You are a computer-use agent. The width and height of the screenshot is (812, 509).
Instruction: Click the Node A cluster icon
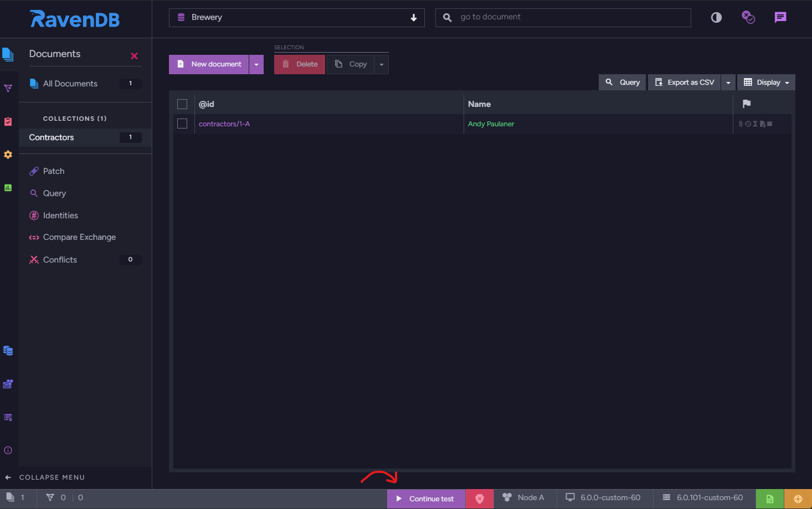click(507, 497)
